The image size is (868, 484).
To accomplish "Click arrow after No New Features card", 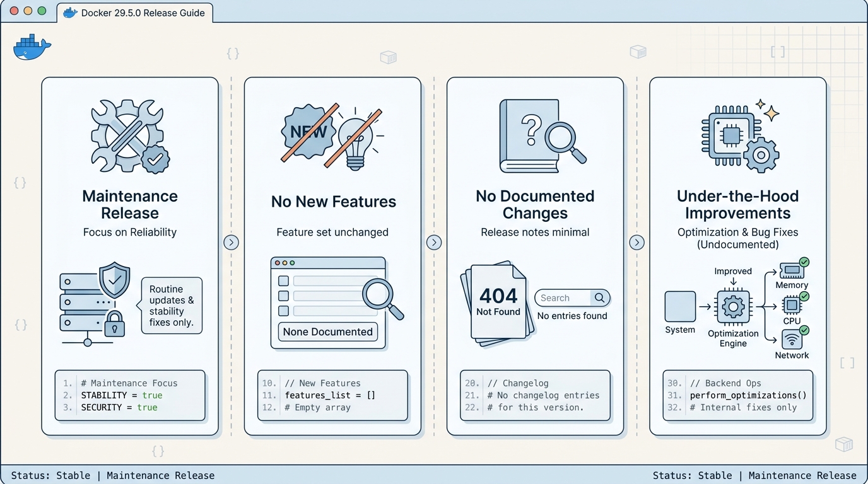I will point(434,243).
